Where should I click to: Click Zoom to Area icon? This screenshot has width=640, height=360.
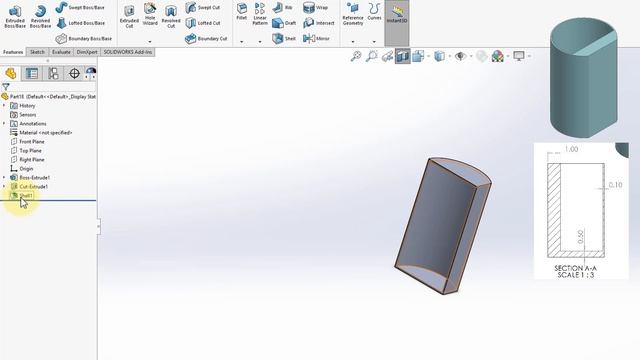pyautogui.click(x=371, y=56)
